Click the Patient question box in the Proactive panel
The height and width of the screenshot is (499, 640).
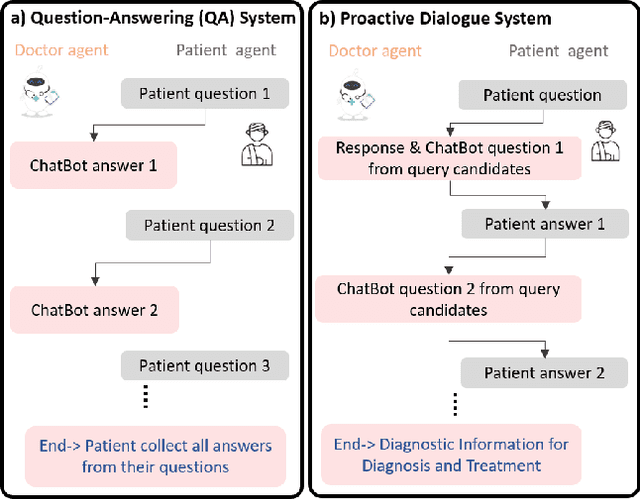542,96
